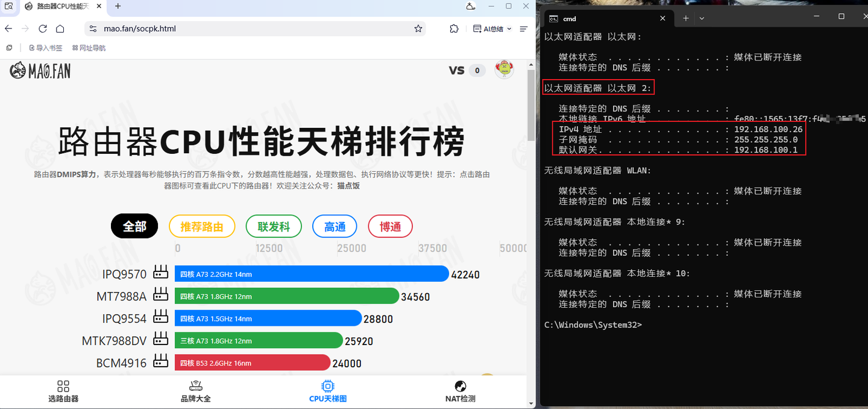Image resolution: width=868 pixels, height=409 pixels.
Task: Click the red BCM4916 performance bar
Action: (253, 363)
